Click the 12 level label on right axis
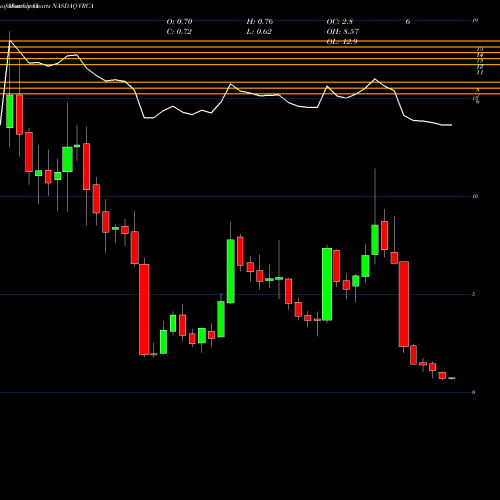The height and width of the screenshot is (500, 500). (480, 67)
